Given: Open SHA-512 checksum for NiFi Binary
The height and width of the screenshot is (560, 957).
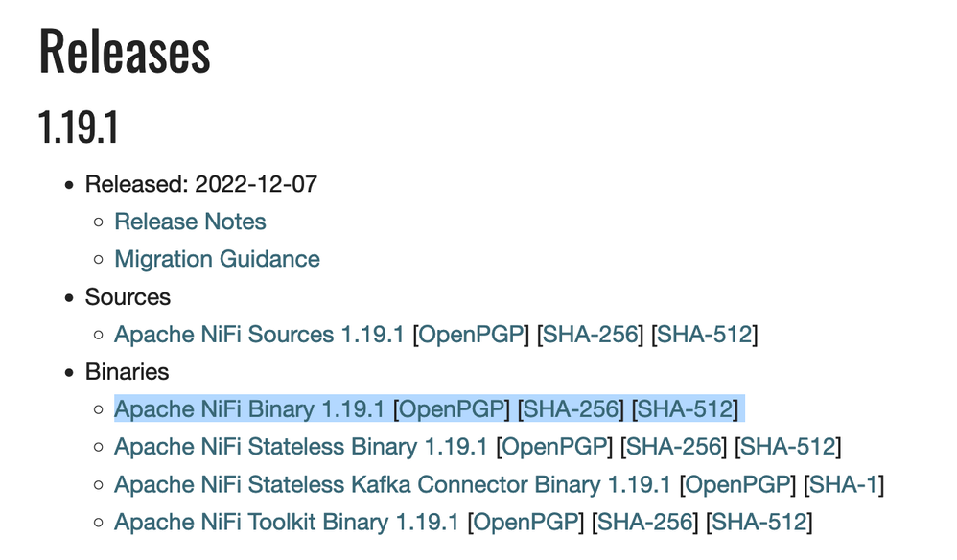Looking at the screenshot, I should 686,409.
